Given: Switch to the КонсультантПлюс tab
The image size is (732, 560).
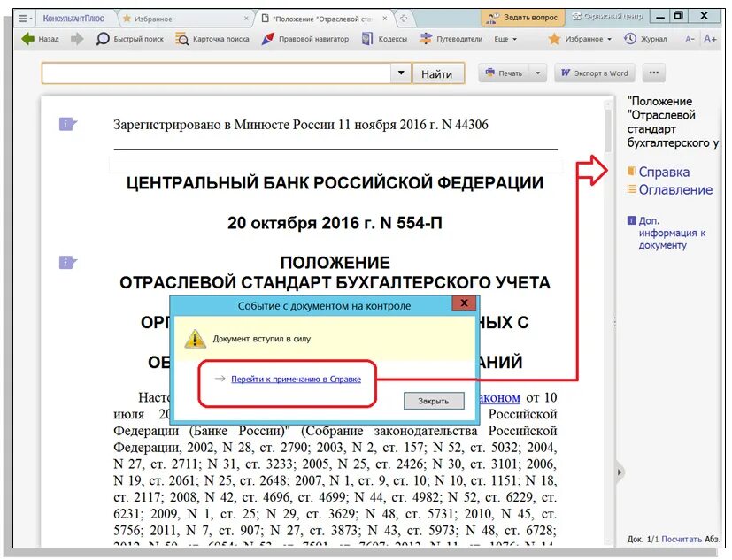Looking at the screenshot, I should click(73, 19).
